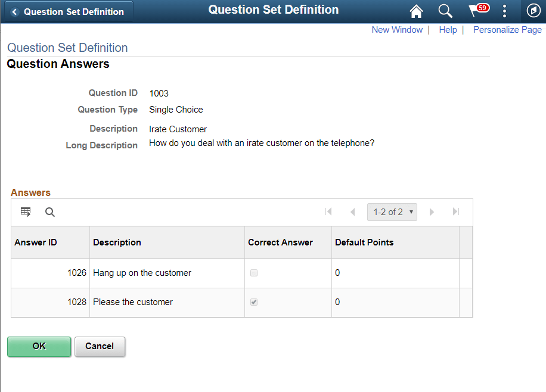The image size is (546, 392).
Task: Open the Home page via home icon
Action: coord(416,11)
